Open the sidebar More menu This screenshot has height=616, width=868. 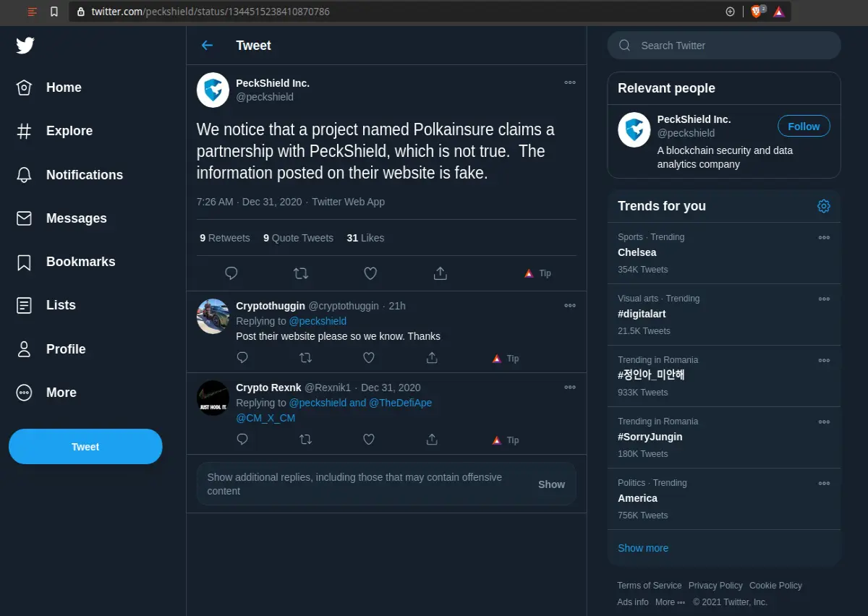pos(46,393)
